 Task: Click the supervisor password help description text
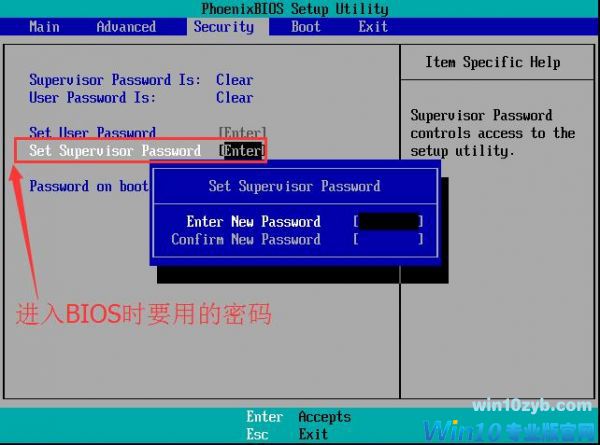tap(492, 133)
